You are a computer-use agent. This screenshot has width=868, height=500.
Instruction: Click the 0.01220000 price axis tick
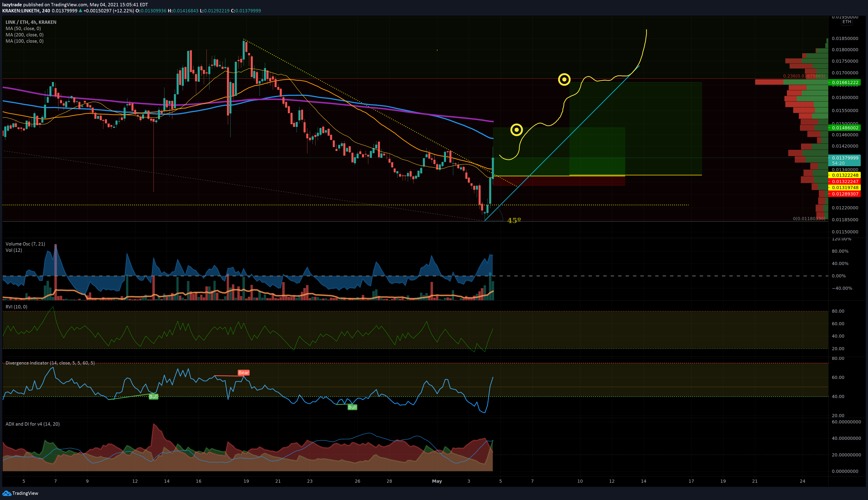pos(845,208)
